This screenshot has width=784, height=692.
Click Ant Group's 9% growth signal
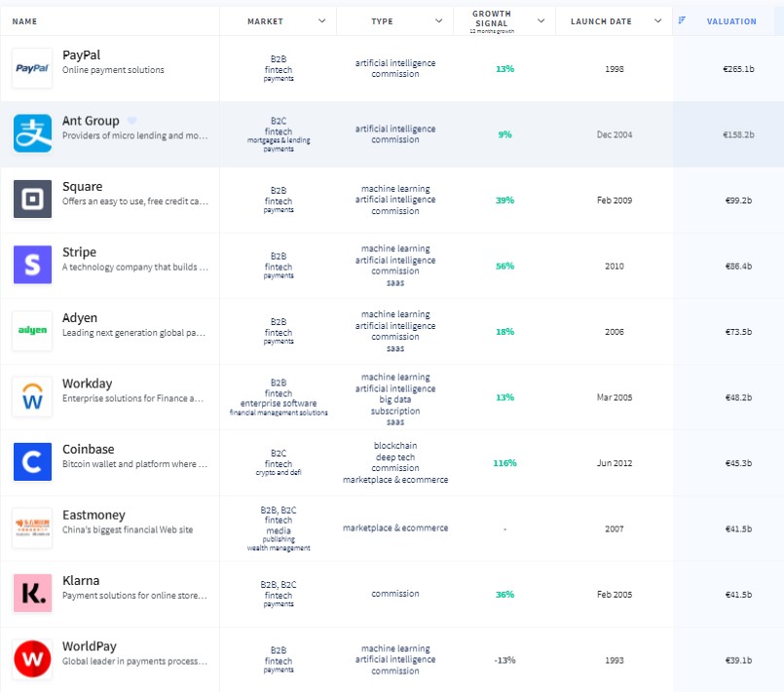(504, 134)
